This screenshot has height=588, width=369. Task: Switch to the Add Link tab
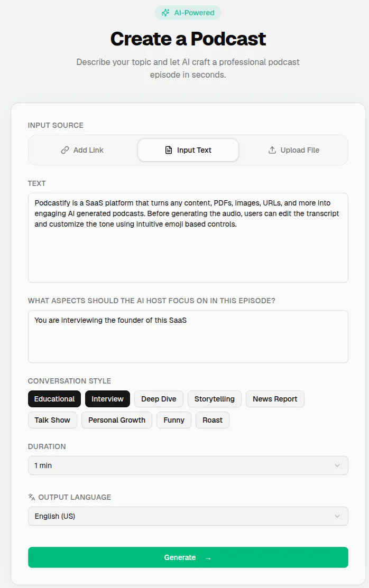(82, 150)
